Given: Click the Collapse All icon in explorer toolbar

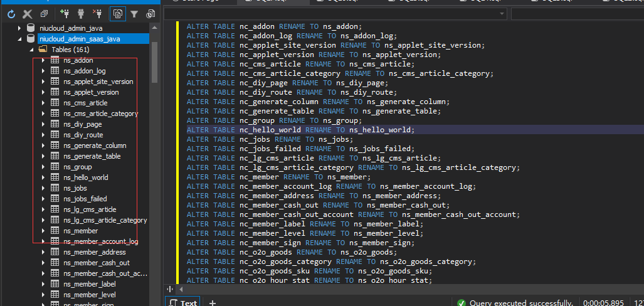Looking at the screenshot, I should point(44,13).
